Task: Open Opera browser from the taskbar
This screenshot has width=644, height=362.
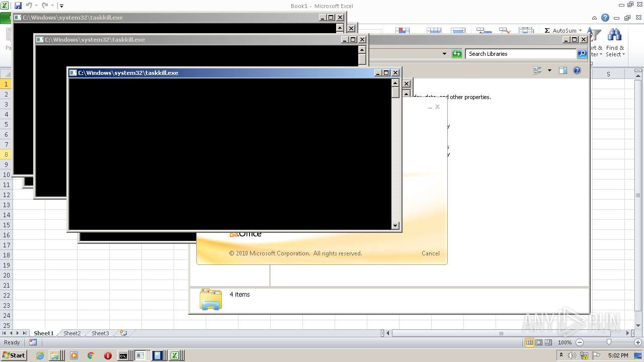Action: pyautogui.click(x=108, y=355)
